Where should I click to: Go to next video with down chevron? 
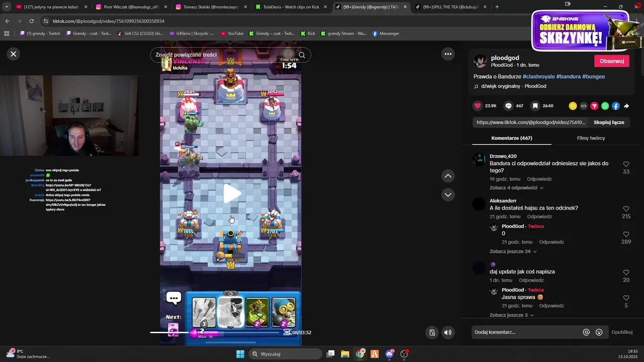coord(448,195)
